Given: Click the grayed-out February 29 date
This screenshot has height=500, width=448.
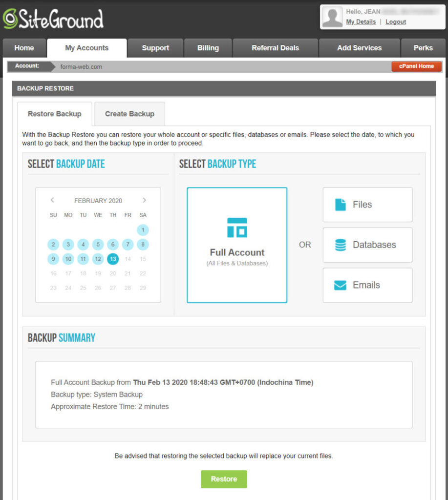Looking at the screenshot, I should tap(143, 288).
